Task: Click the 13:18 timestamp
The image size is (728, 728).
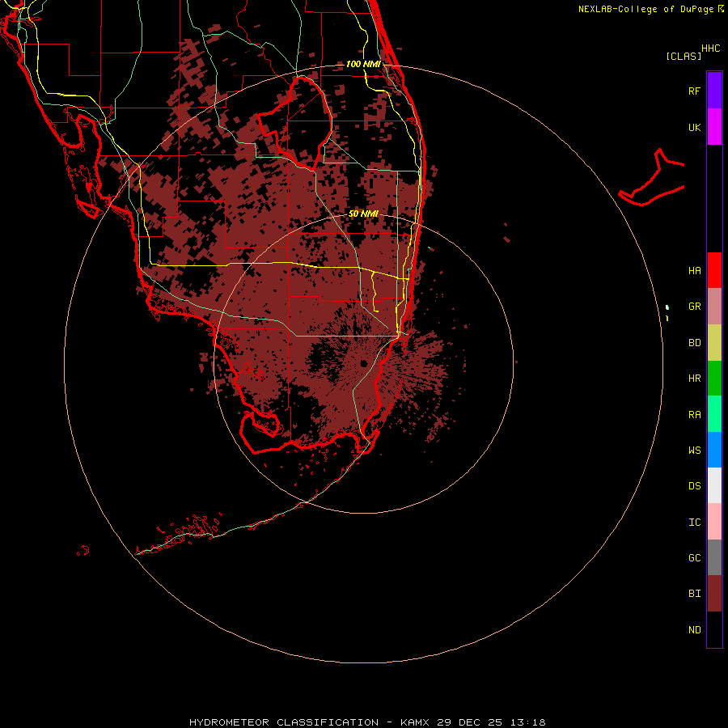Action: (528, 722)
